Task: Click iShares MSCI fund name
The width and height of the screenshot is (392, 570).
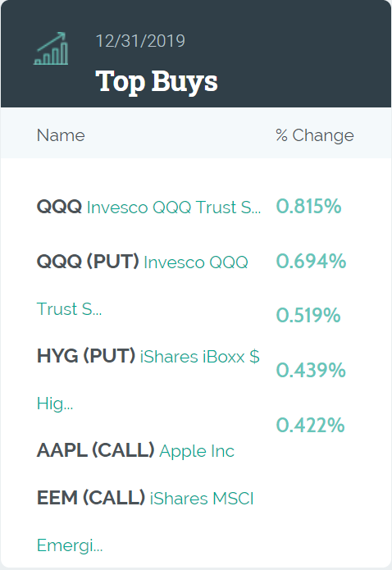Action: 202,498
